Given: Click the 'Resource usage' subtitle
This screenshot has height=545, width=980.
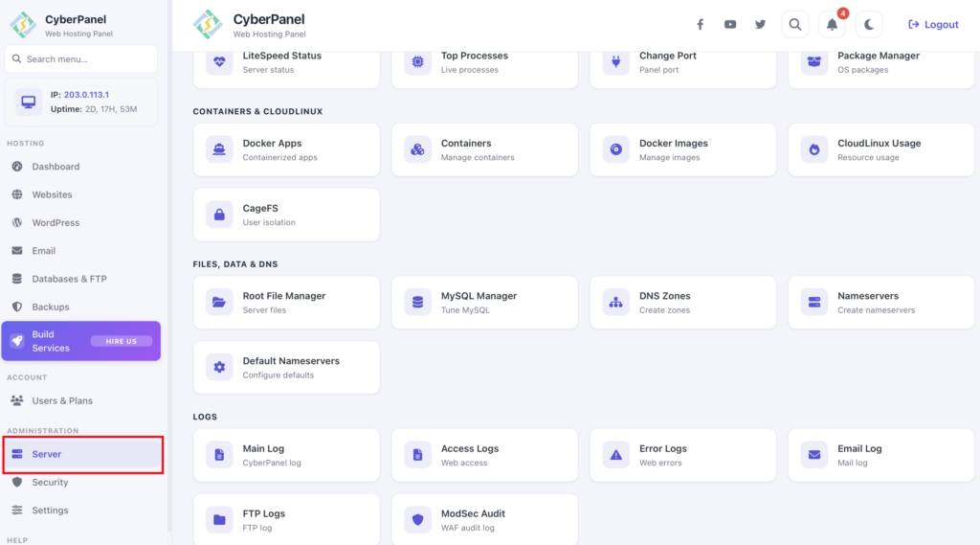Looking at the screenshot, I should click(x=868, y=157).
